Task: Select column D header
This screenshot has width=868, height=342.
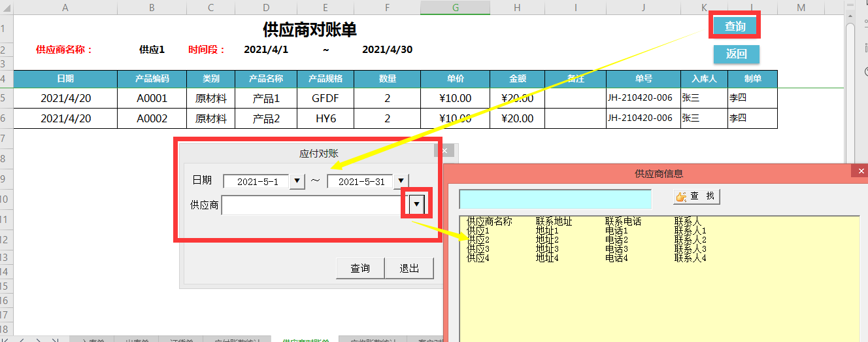Action: click(x=266, y=7)
